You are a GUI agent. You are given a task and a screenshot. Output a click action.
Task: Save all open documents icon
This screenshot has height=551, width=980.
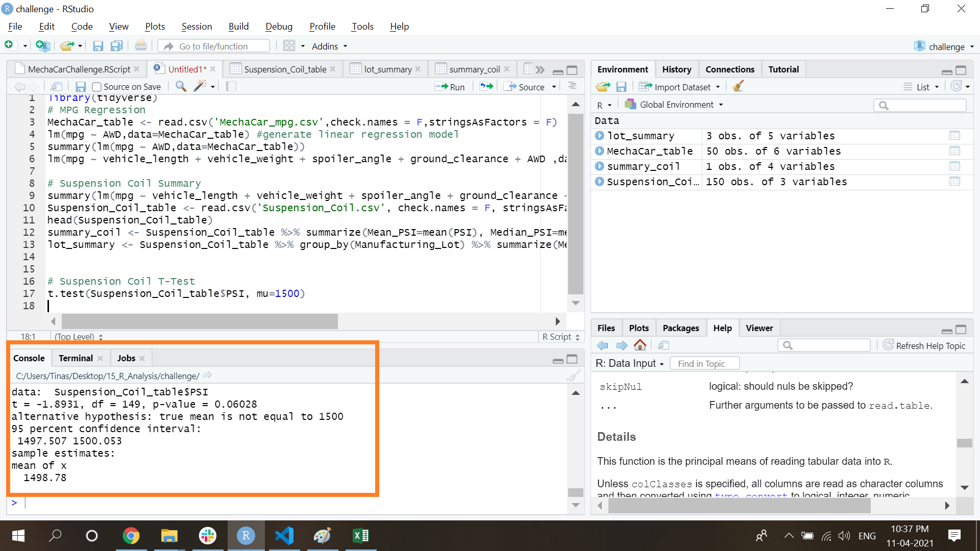[x=117, y=46]
